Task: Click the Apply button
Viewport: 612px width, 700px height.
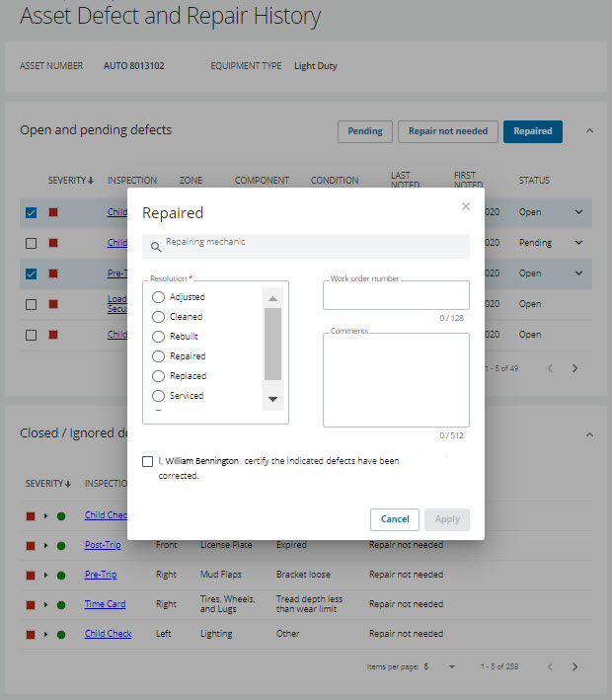Action: tap(447, 519)
